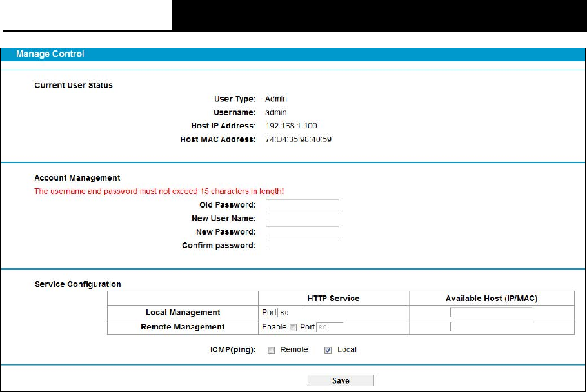Screen dimensions: 587x392
Task: Click the Manage Control header
Action: (50, 54)
